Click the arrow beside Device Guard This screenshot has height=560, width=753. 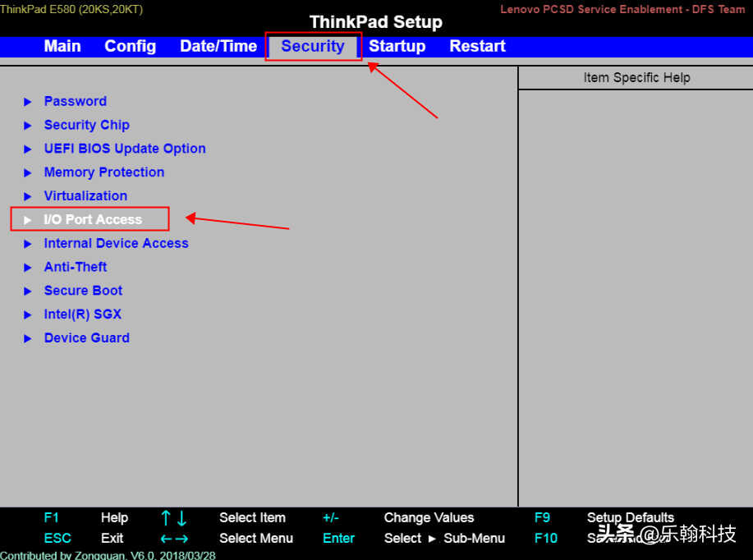click(27, 338)
